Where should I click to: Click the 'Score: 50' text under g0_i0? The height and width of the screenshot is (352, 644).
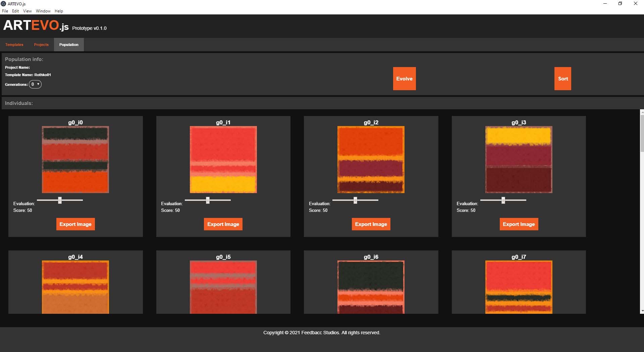[23, 211]
